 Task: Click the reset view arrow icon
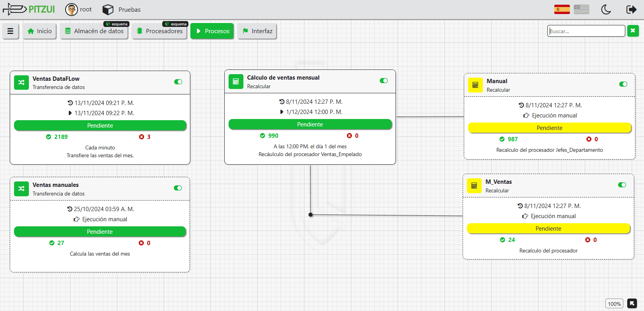tap(632, 303)
